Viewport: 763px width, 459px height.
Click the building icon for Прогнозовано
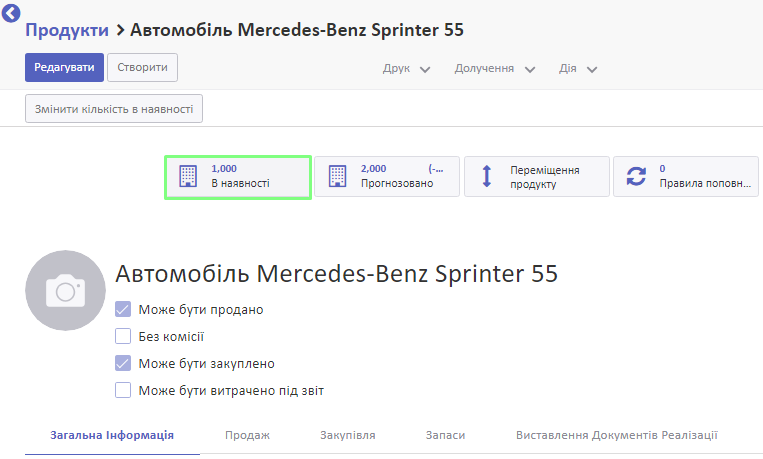pos(337,176)
